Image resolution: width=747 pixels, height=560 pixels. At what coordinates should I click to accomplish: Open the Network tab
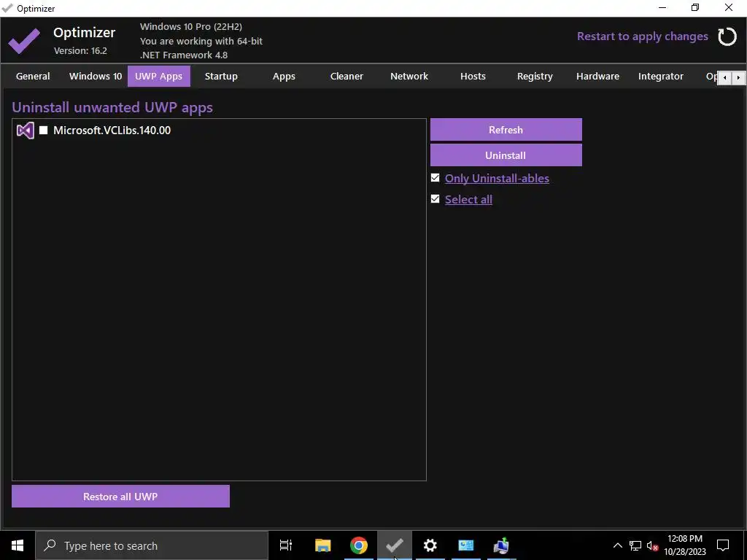point(409,76)
